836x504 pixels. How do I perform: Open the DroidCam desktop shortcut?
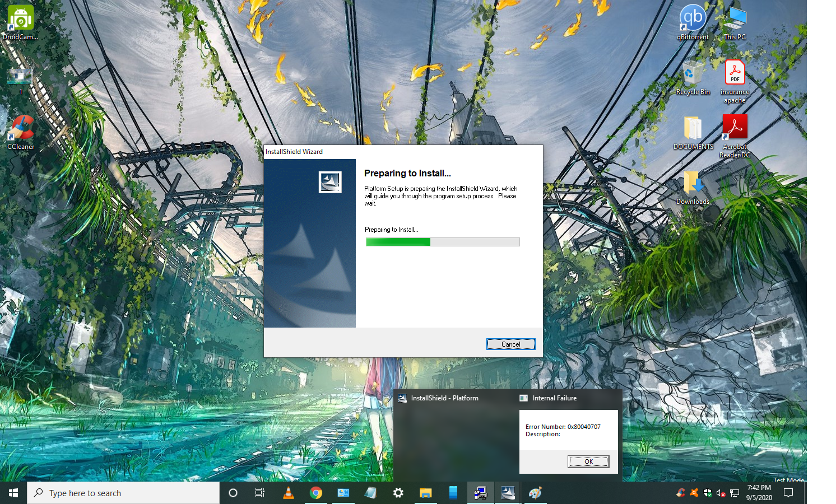coord(20,23)
